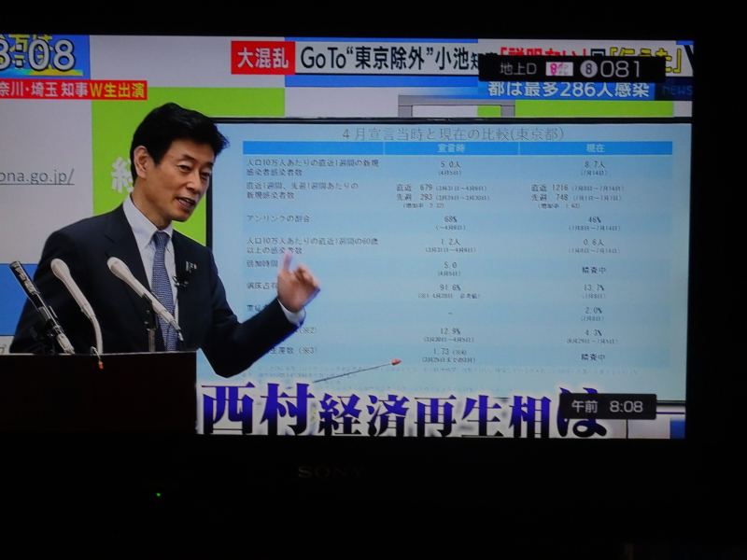This screenshot has width=747, height=560.
Task: Click the 5.0人 value under 宣言時
Action: pos(450,164)
